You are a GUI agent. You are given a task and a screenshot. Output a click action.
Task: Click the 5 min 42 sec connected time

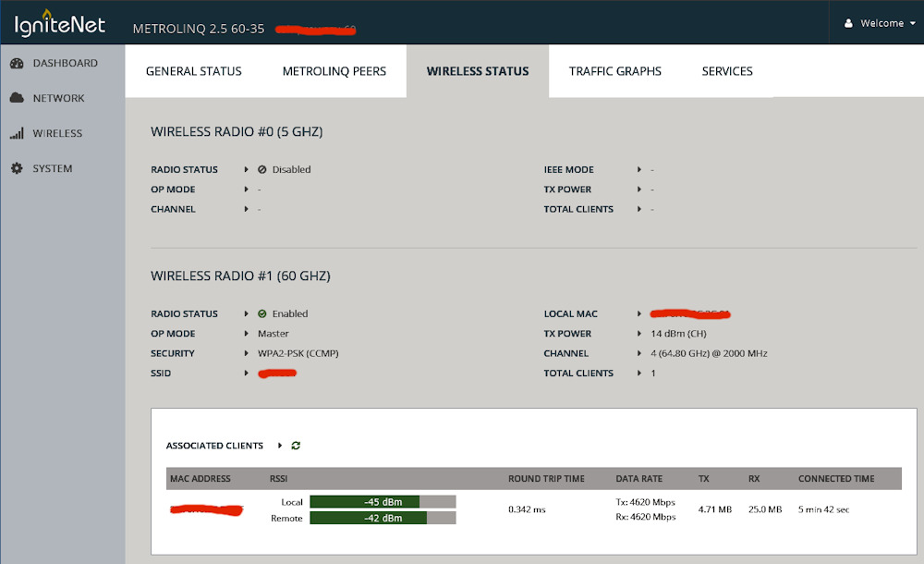click(824, 509)
